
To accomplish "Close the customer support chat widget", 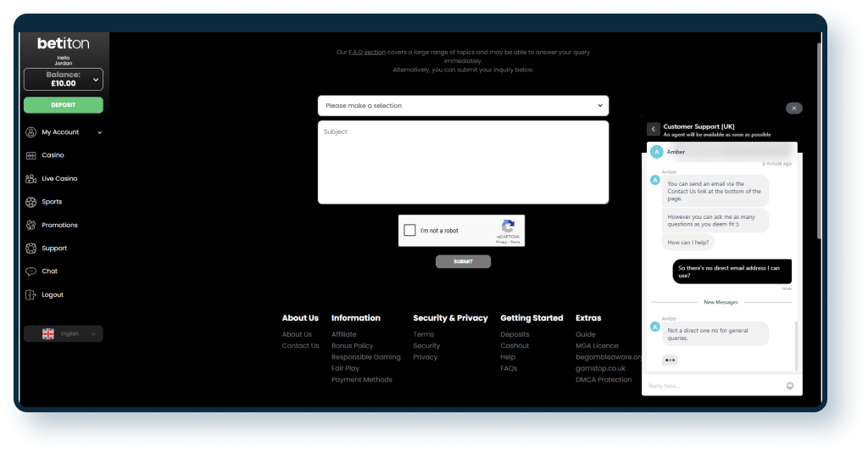I will [x=793, y=109].
